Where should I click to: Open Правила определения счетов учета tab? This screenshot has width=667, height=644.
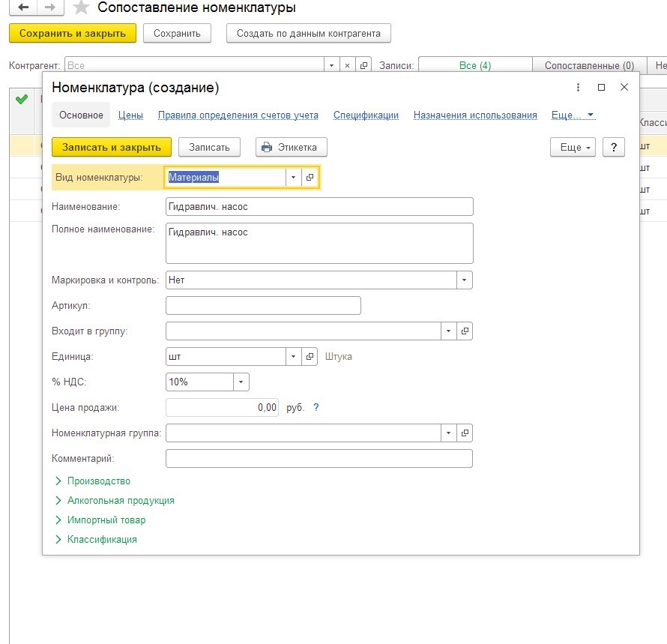click(x=238, y=115)
